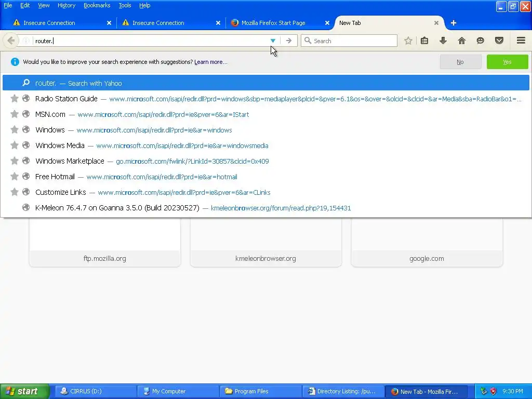Close the first Insecure Connection tab
The image size is (532, 399).
109,23
